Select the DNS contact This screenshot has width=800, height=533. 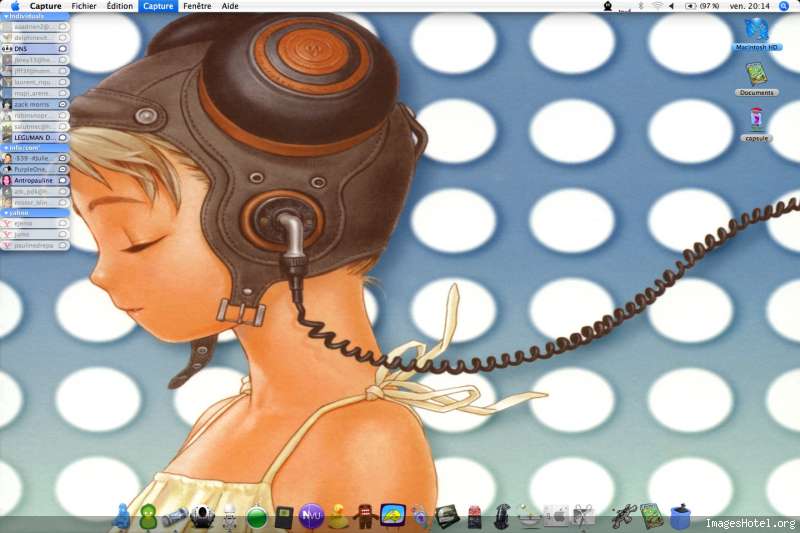click(x=35, y=49)
